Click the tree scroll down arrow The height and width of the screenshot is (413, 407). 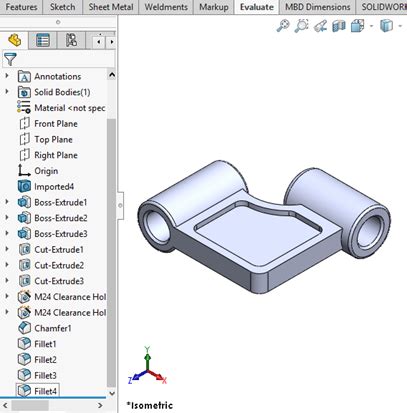pos(112,393)
